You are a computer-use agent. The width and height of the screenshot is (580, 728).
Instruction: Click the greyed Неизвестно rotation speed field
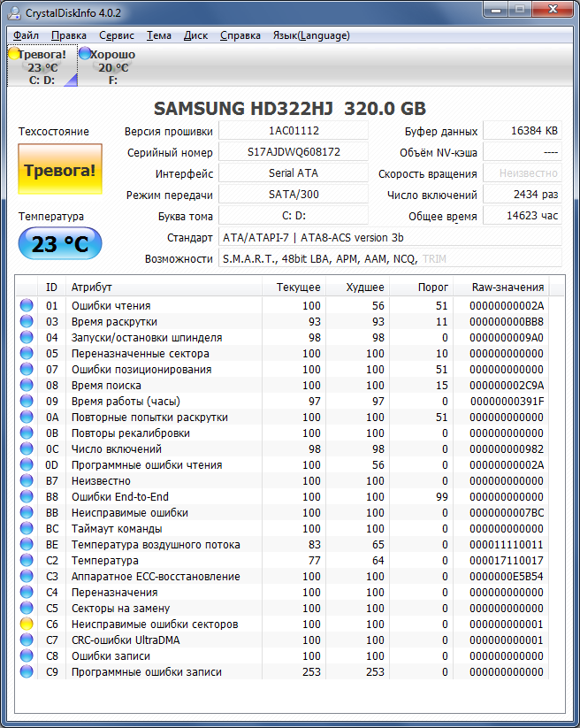tap(523, 173)
